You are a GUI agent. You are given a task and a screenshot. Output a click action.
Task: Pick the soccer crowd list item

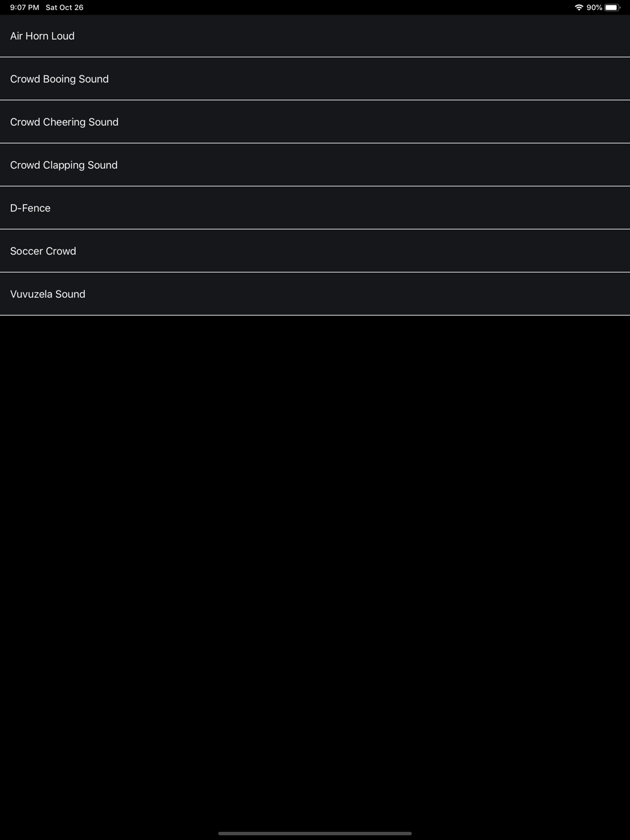[x=315, y=251]
